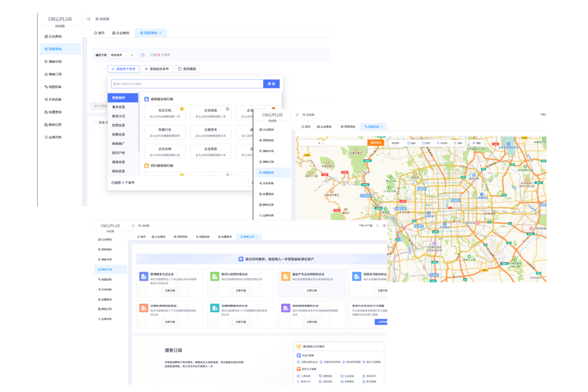Viewport: 588px width, 392px height.
Task: Click the 商标即将到期的企业 card icon
Action: pos(286,308)
